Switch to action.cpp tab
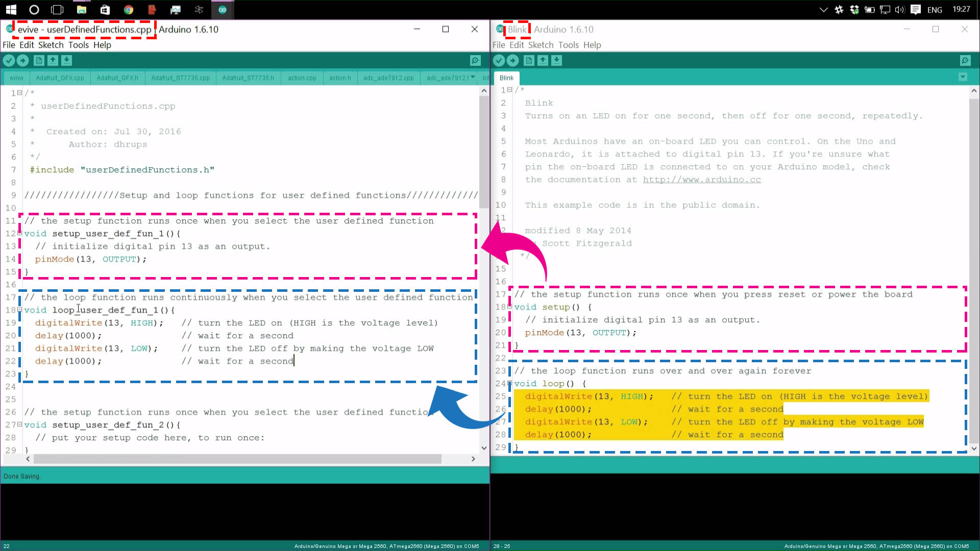 coord(302,78)
